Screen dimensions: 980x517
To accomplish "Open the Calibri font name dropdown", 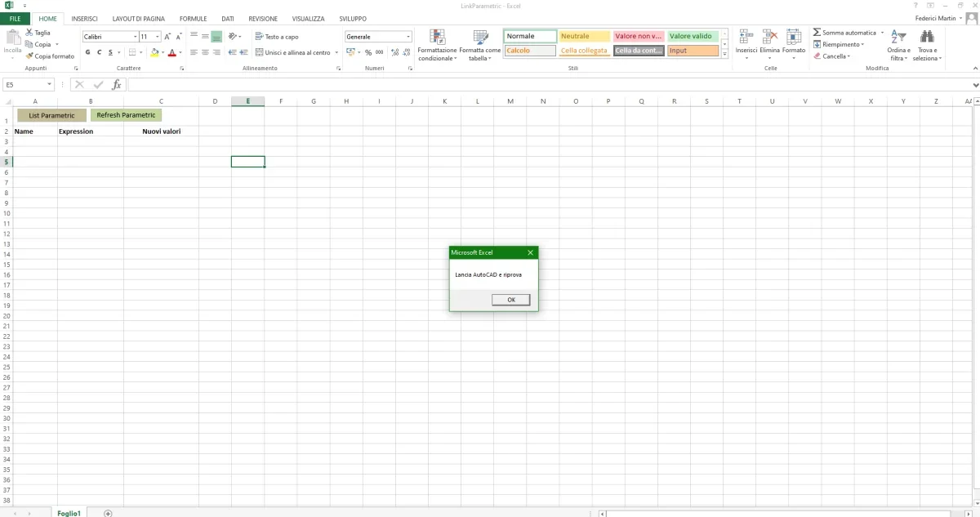I will tap(135, 37).
